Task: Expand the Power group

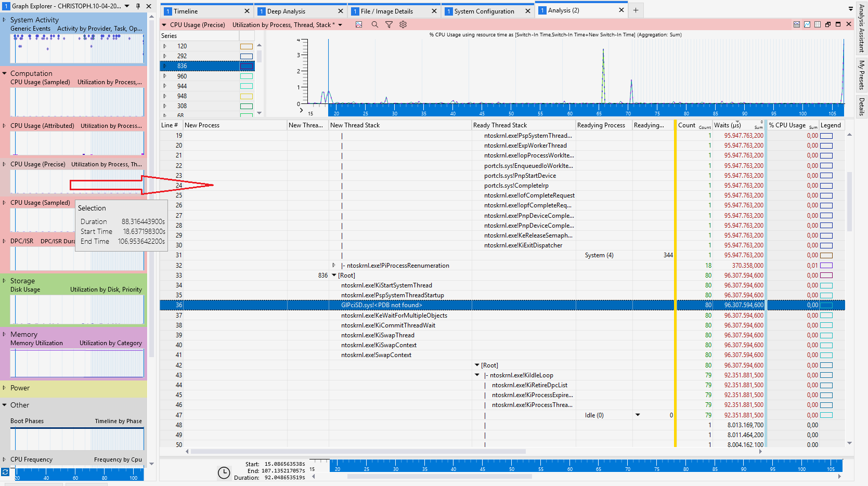Action: (4, 388)
